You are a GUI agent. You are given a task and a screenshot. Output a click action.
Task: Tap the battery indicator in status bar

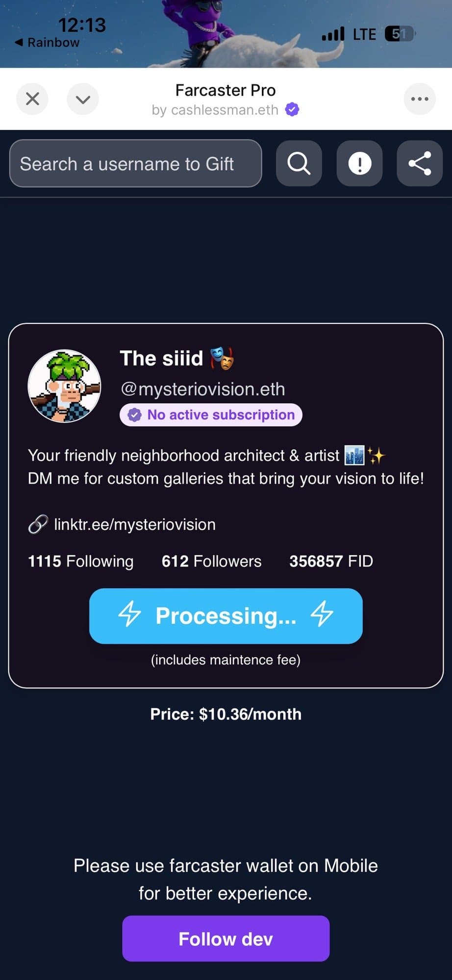[x=400, y=34]
